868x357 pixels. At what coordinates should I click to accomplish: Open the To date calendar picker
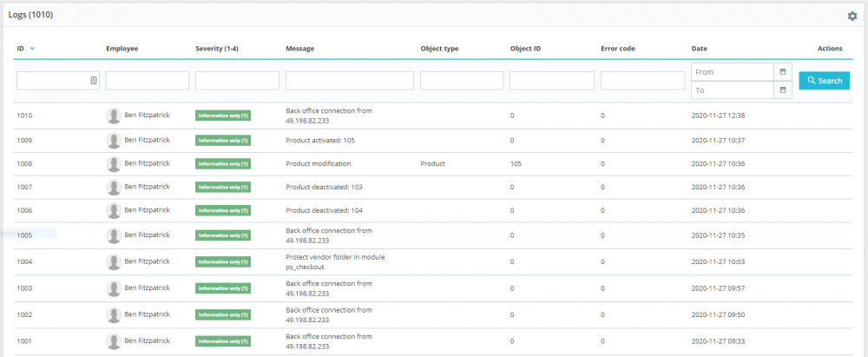click(x=783, y=89)
